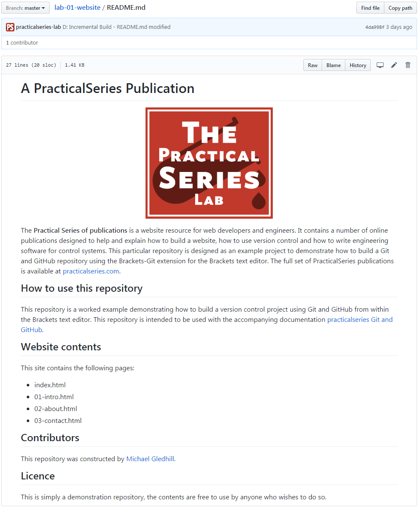Click the 1 contributor label
Image resolution: width=420 pixels, height=507 pixels.
[22, 43]
